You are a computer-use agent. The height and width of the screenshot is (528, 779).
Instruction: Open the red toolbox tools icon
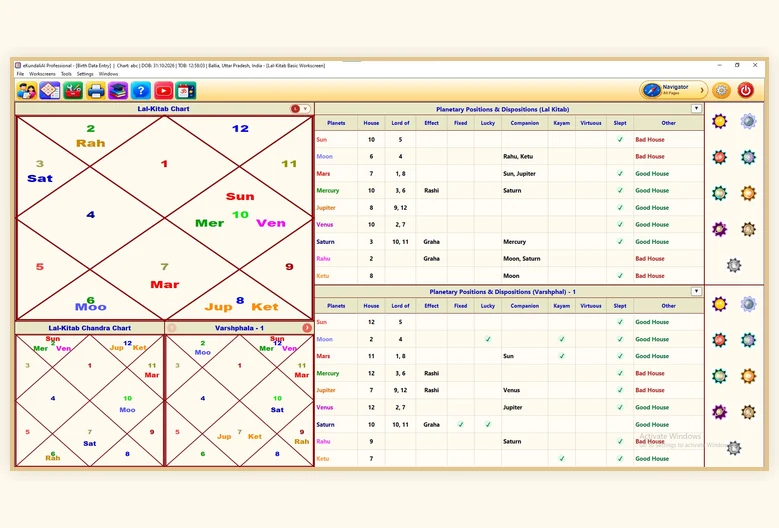click(x=73, y=90)
